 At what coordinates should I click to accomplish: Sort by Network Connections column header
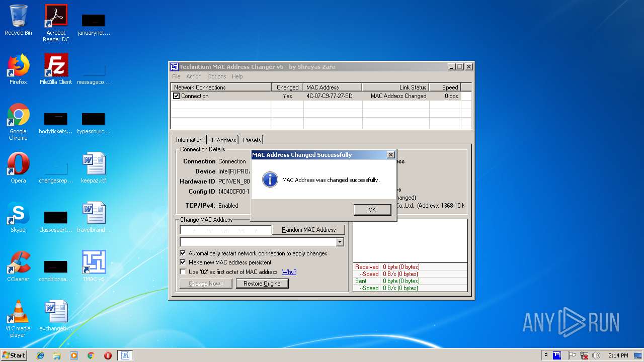coord(221,87)
